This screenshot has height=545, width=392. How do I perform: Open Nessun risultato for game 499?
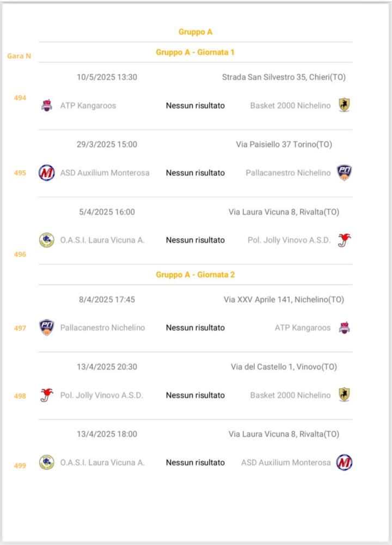(195, 463)
